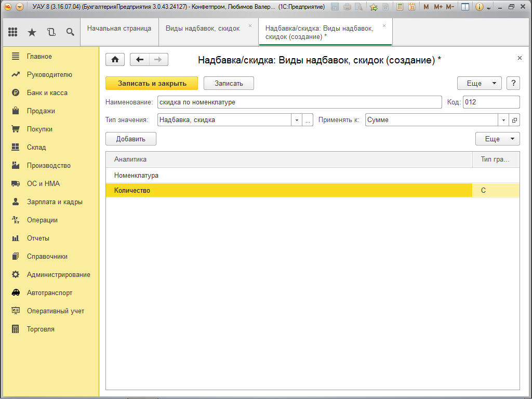This screenshot has width=532, height=399.
Task: Switch to Виды надбавок, скидок tab
Action: [x=203, y=29]
